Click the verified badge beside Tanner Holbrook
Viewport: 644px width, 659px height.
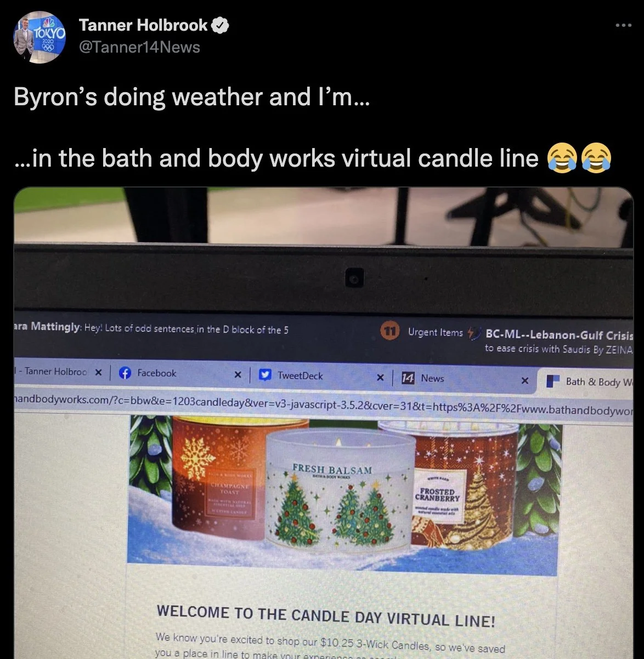[221, 25]
